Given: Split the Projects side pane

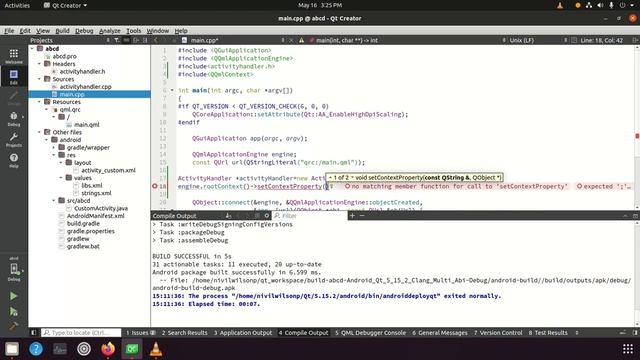Looking at the screenshot, I should (x=136, y=40).
